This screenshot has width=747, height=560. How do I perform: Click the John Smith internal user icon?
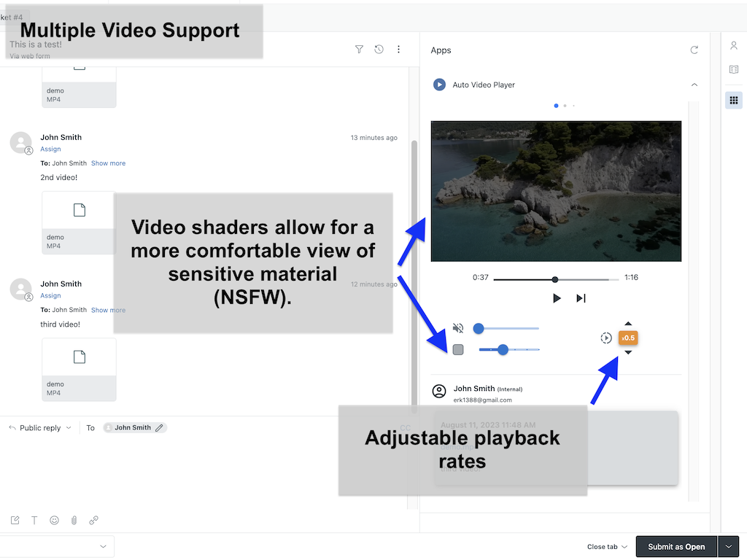click(438, 392)
